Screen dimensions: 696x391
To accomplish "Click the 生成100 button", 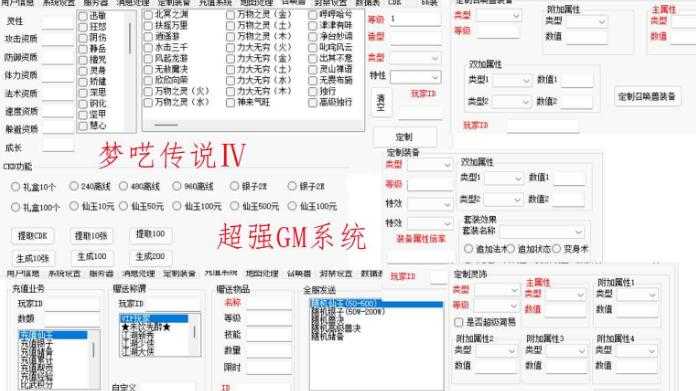I will pos(92,257).
